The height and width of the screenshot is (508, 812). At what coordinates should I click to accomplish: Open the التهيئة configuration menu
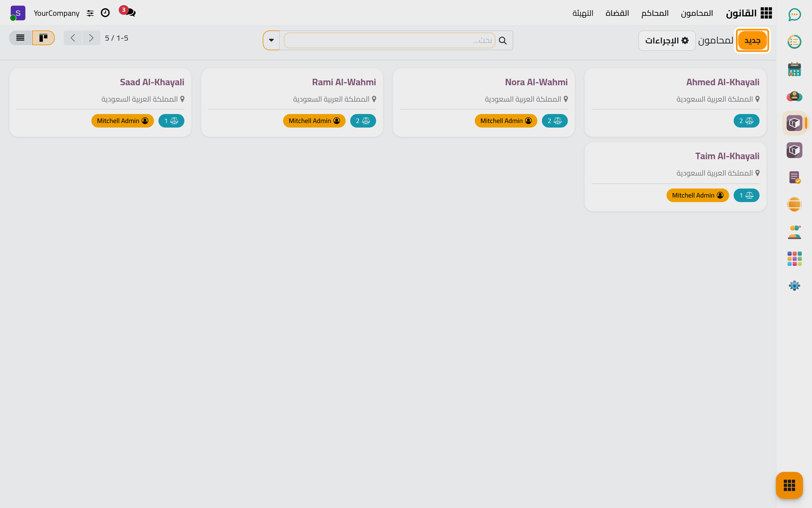pyautogui.click(x=583, y=13)
